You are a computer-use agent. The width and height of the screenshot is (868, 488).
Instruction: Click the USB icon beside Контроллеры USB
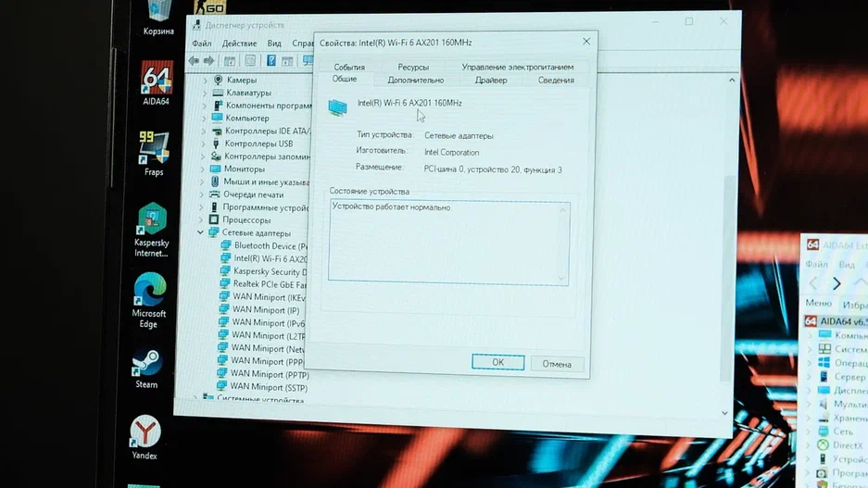coord(217,144)
